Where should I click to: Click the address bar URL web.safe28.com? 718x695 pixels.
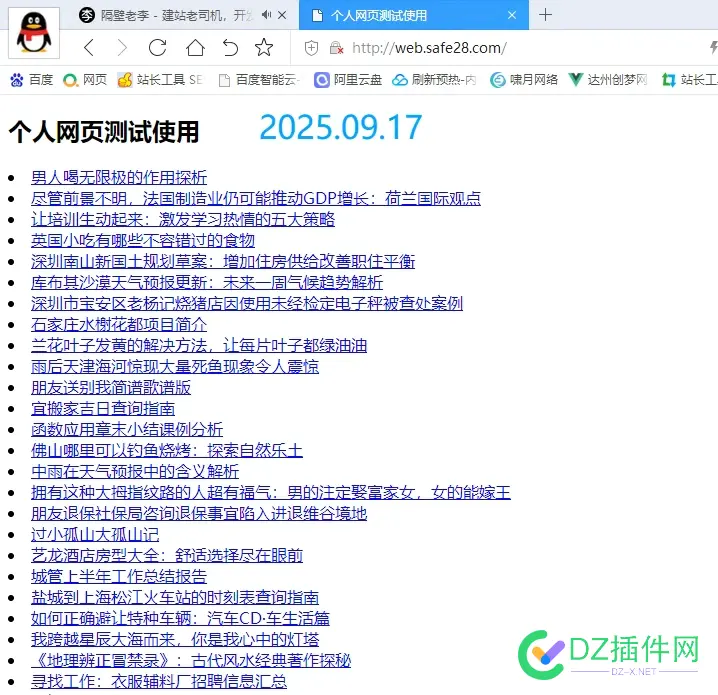pyautogui.click(x=429, y=48)
